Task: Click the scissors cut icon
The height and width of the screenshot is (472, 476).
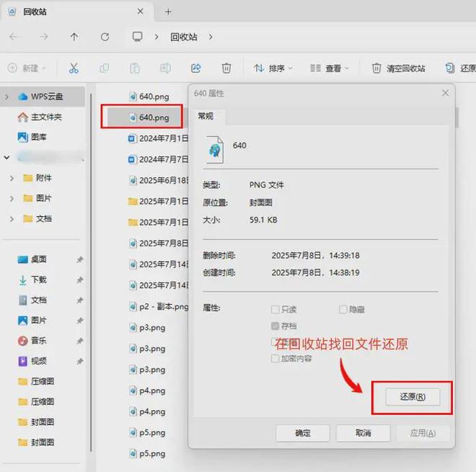Action: 74,68
